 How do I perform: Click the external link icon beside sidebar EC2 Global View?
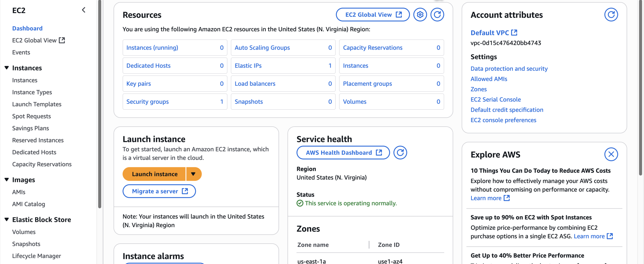click(62, 40)
